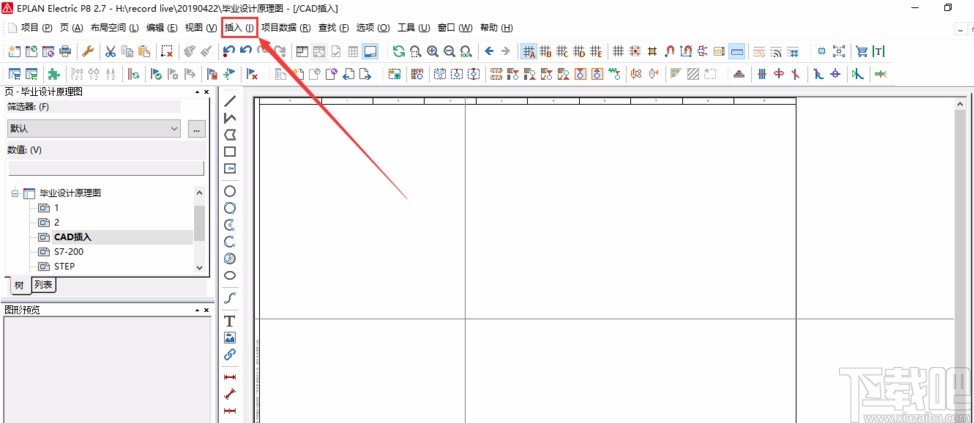Close the 图形预览 panel
This screenshot has width=974, height=423.
[x=206, y=309]
